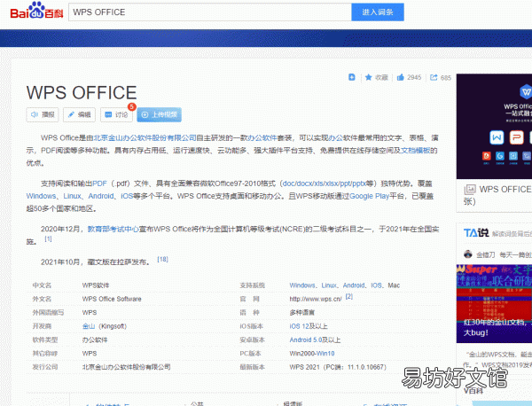Click the version text WPS 2021
This screenshot has height=406, width=532.
[x=304, y=367]
